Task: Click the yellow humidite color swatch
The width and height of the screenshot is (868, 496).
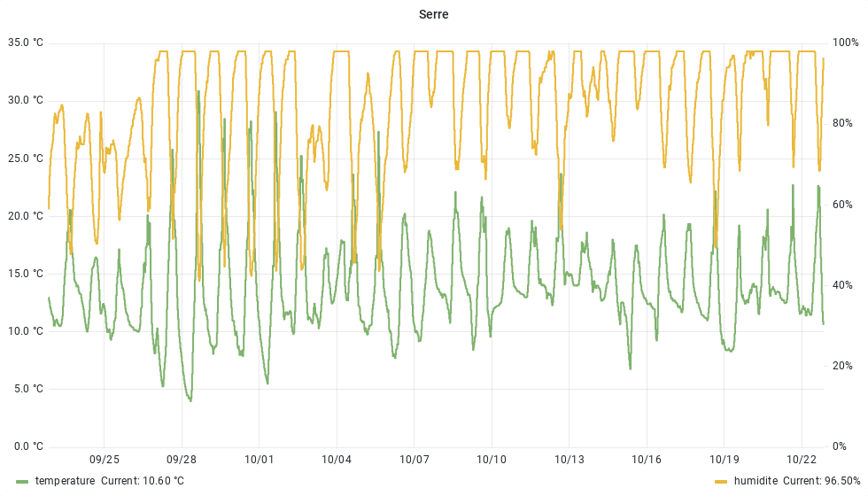Action: pyautogui.click(x=721, y=481)
